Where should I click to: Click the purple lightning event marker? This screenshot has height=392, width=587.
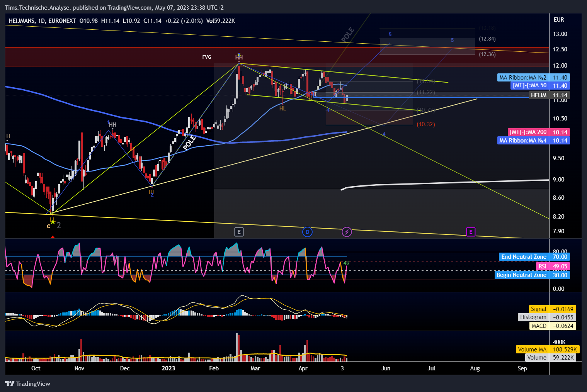point(347,232)
